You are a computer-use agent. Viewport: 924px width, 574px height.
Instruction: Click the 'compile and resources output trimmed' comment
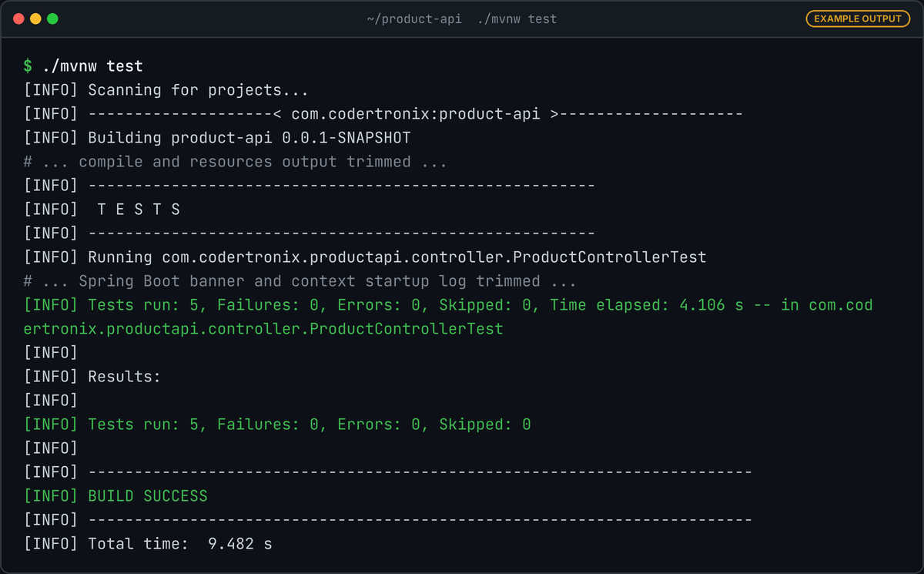point(236,162)
